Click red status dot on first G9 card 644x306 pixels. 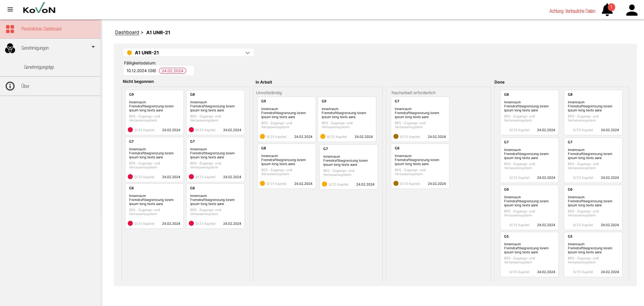pyautogui.click(x=130, y=130)
